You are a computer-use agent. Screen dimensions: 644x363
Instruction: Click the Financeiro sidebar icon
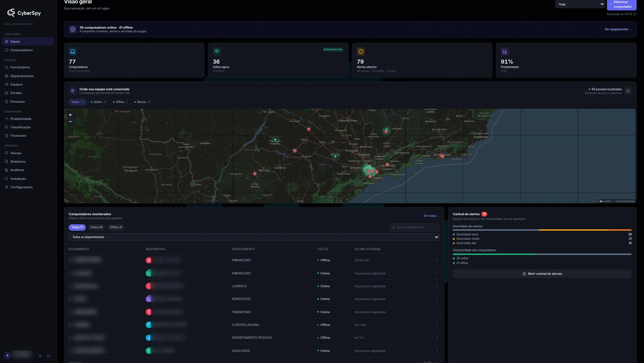6,136
